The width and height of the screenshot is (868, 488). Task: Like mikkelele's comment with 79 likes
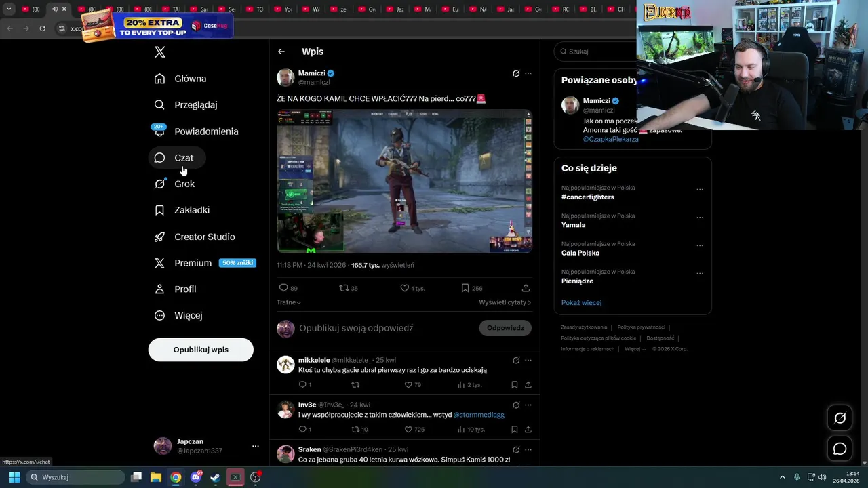click(412, 384)
